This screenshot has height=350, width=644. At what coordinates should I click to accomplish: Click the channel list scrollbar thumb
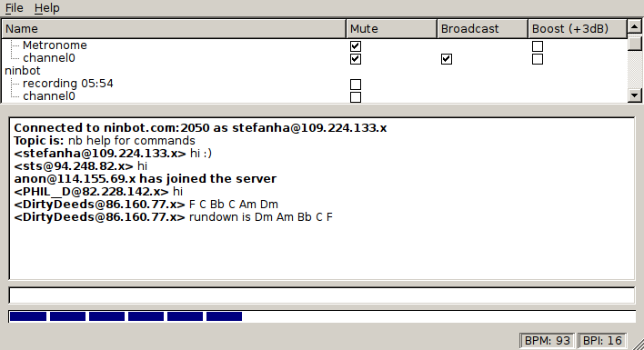click(x=635, y=43)
